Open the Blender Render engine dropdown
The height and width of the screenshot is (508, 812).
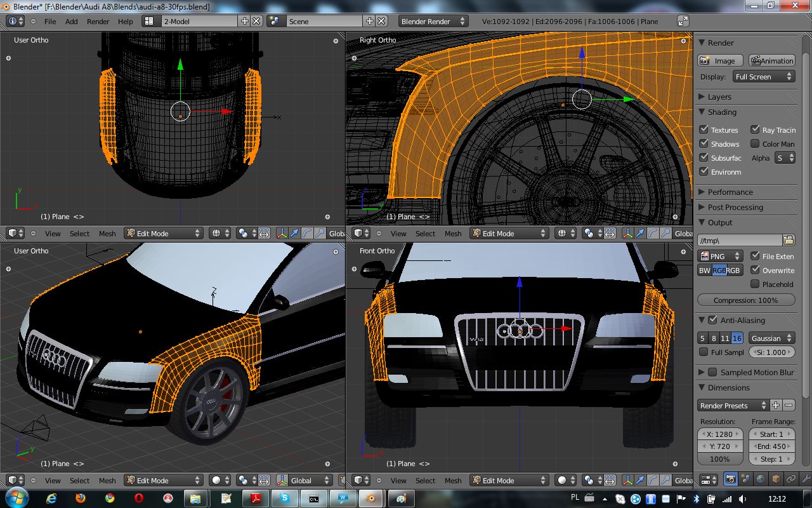[x=433, y=21]
